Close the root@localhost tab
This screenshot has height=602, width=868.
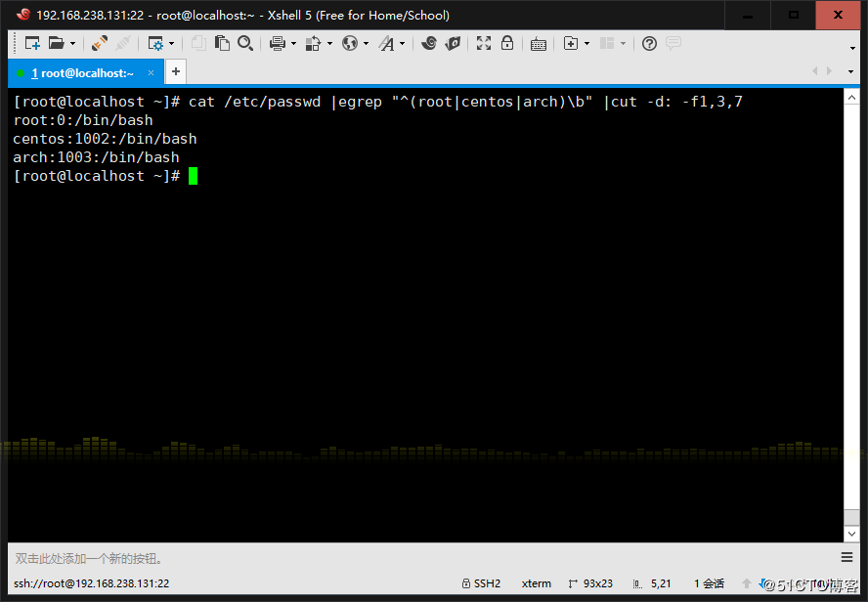(151, 72)
